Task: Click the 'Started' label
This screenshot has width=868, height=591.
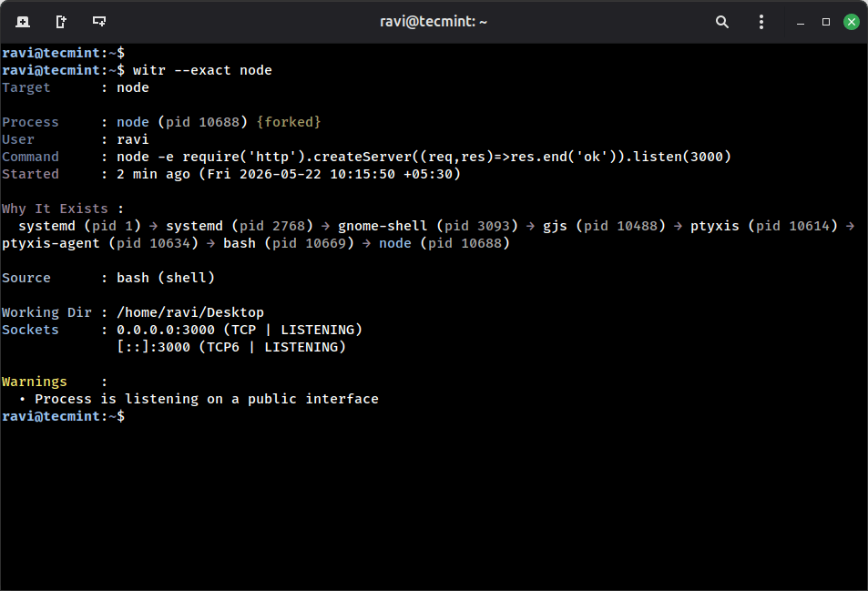Action: 30,174
